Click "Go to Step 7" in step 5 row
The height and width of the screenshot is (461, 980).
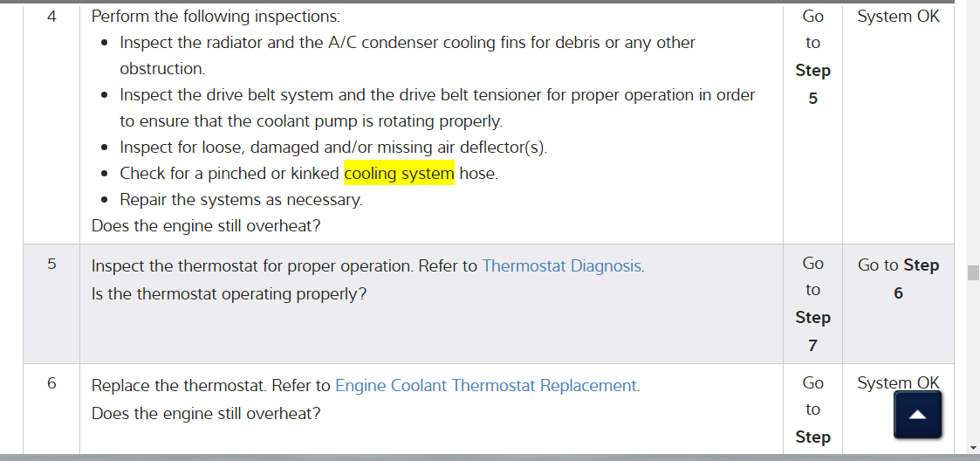tap(812, 304)
